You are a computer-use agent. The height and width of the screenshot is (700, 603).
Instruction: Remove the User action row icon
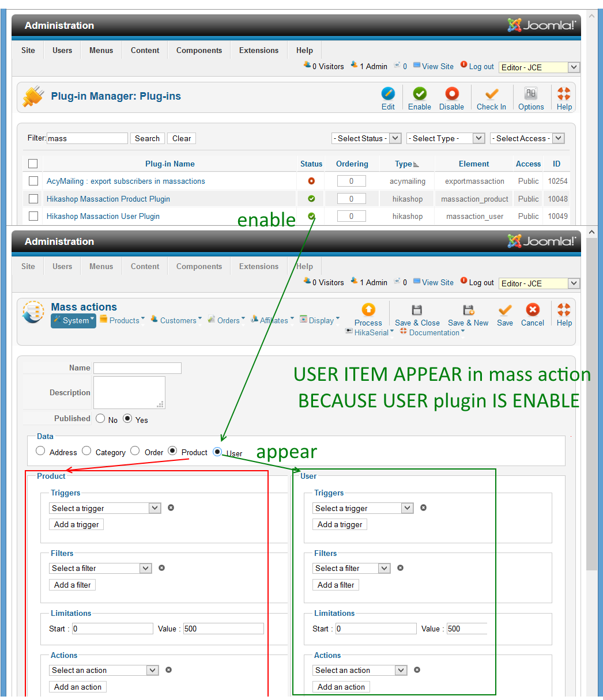pyautogui.click(x=417, y=669)
